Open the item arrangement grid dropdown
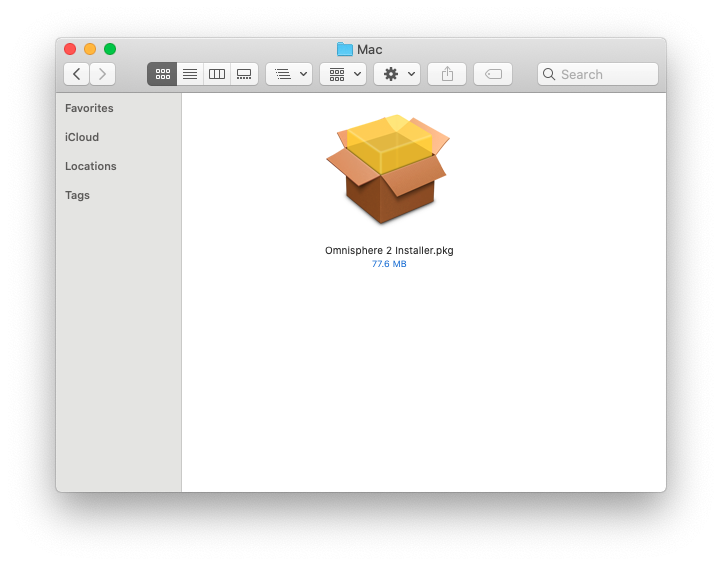 (x=343, y=74)
